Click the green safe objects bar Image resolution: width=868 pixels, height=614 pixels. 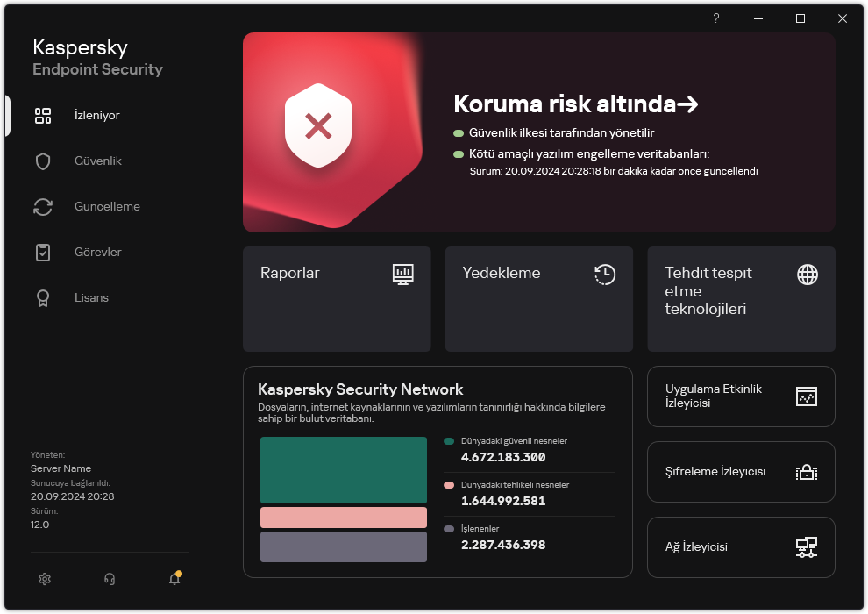(343, 469)
